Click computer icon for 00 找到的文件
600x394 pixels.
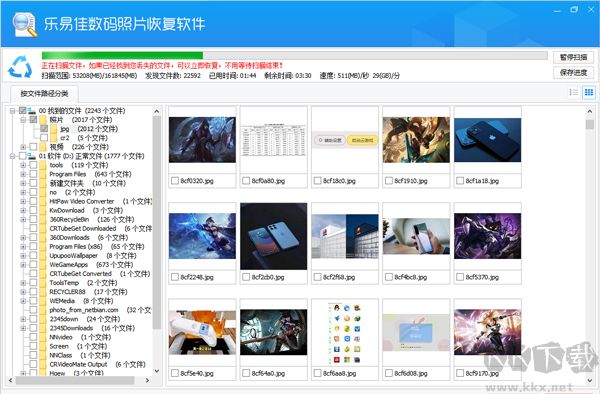32,111
